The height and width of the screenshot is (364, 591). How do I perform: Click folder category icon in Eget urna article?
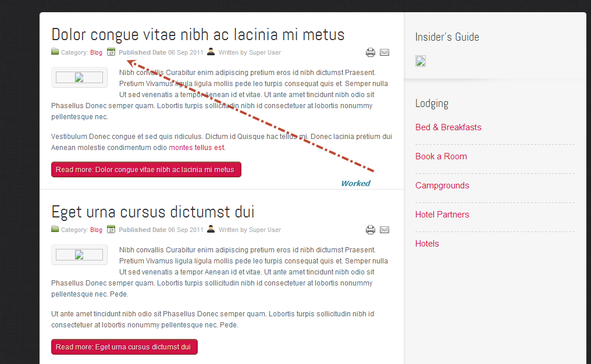point(55,229)
